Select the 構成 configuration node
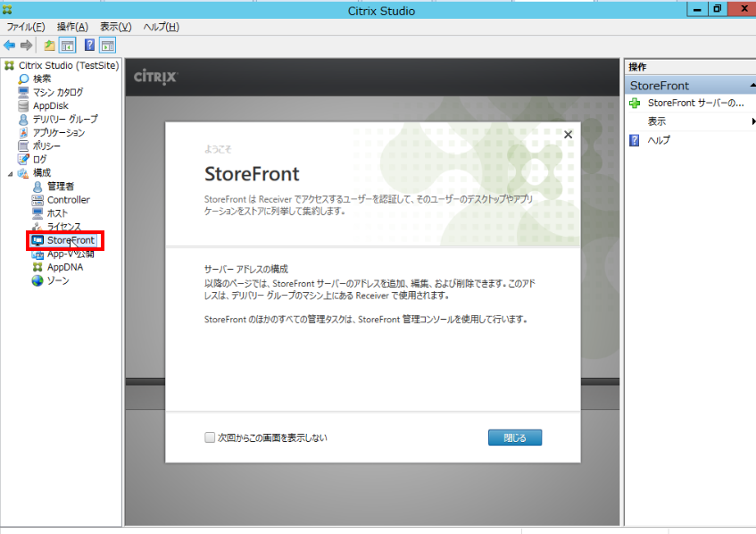The width and height of the screenshot is (756, 534). (x=41, y=172)
